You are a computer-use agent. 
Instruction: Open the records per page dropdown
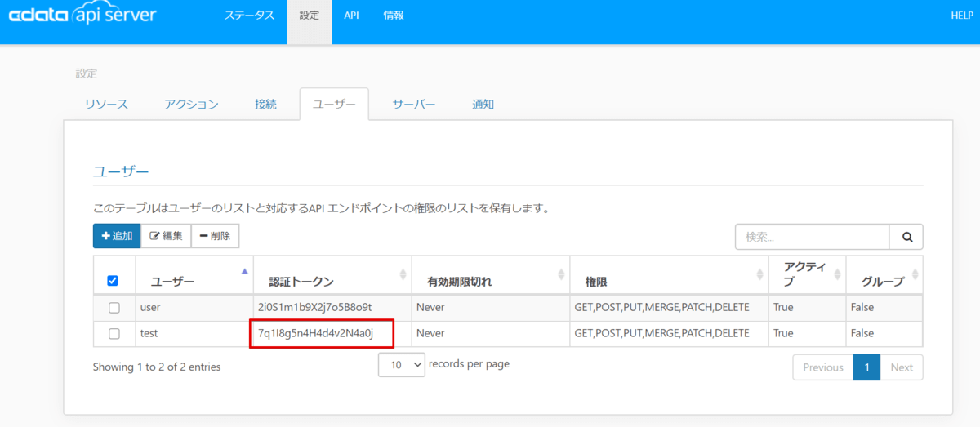[402, 366]
